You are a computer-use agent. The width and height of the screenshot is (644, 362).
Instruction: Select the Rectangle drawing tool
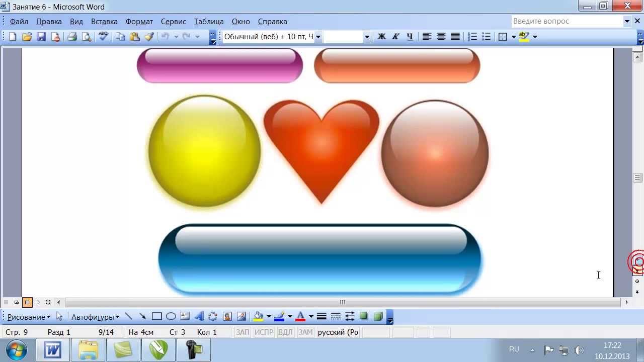click(156, 317)
